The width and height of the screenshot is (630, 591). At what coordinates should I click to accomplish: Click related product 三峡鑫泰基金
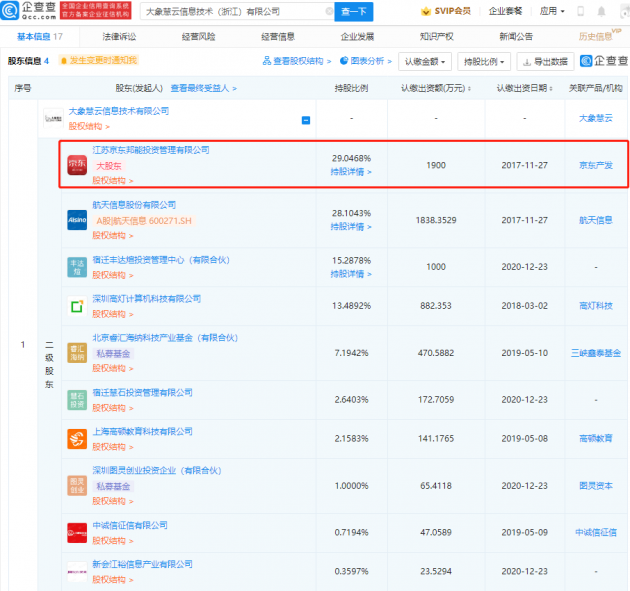click(595, 353)
